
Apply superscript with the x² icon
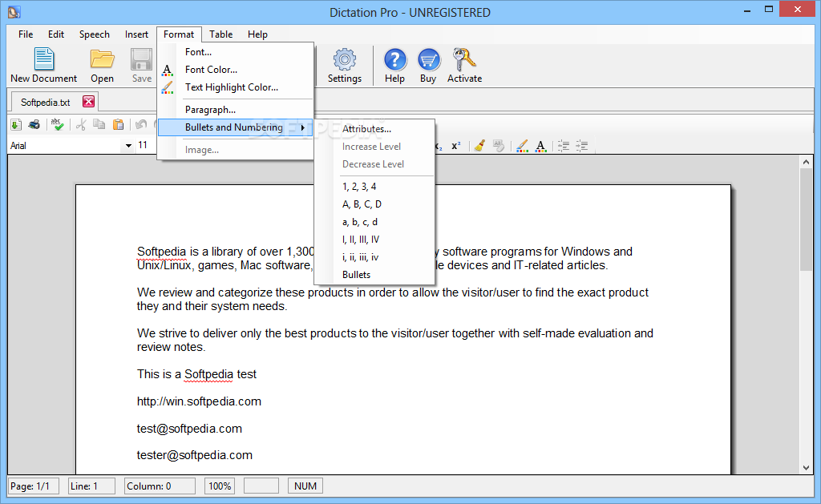(456, 146)
